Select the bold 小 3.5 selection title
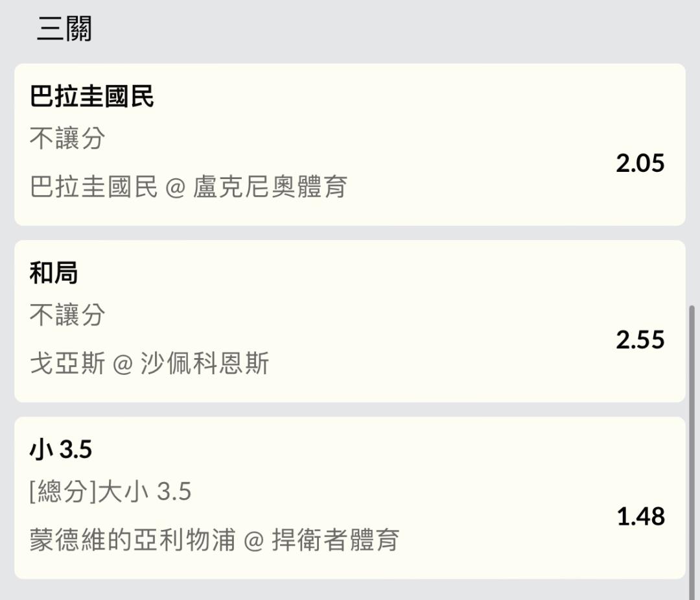Screen dimensions: 700x600 tap(61, 450)
